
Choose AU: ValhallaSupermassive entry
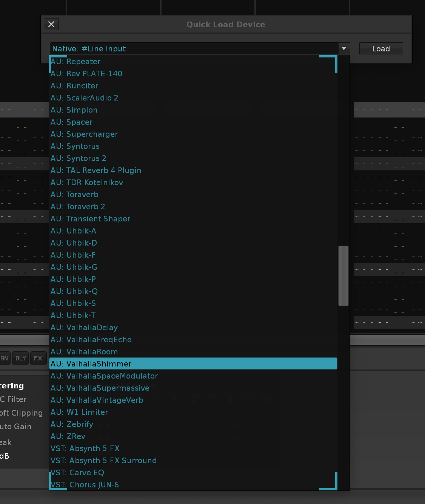(x=100, y=388)
